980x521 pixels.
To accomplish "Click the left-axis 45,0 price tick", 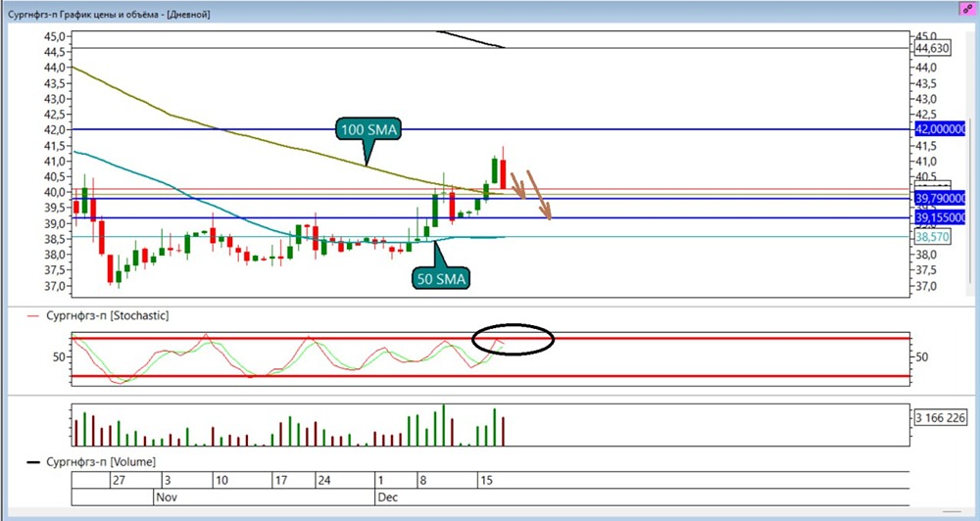I will (54, 36).
